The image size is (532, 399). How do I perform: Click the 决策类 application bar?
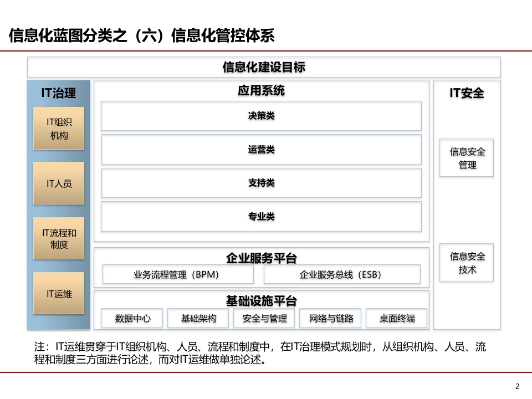pos(261,116)
